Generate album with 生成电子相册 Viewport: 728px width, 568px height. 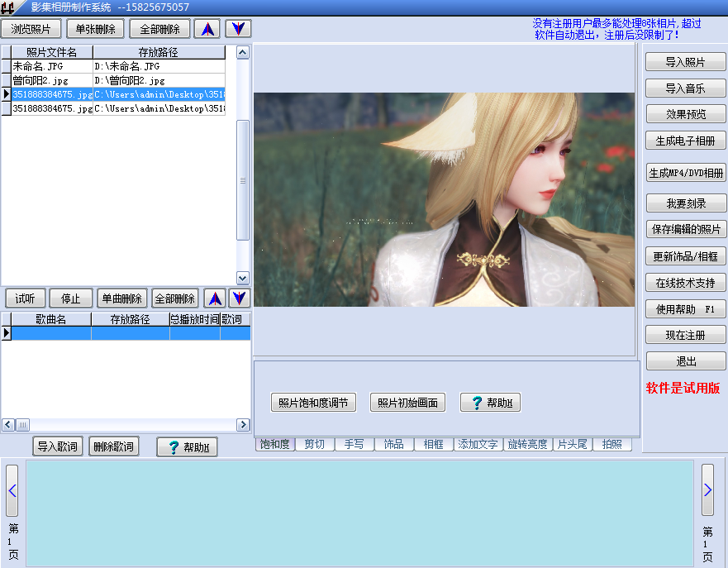685,141
